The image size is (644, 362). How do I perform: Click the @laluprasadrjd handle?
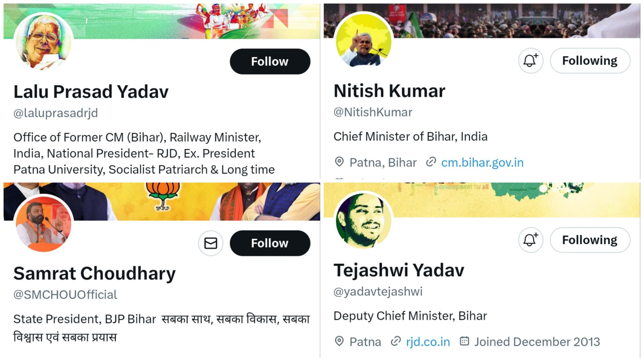point(56,113)
